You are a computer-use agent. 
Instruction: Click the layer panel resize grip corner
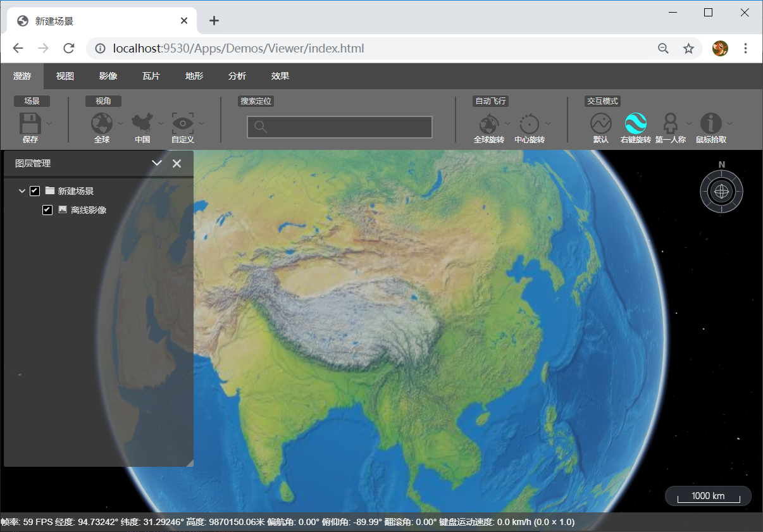(x=189, y=463)
